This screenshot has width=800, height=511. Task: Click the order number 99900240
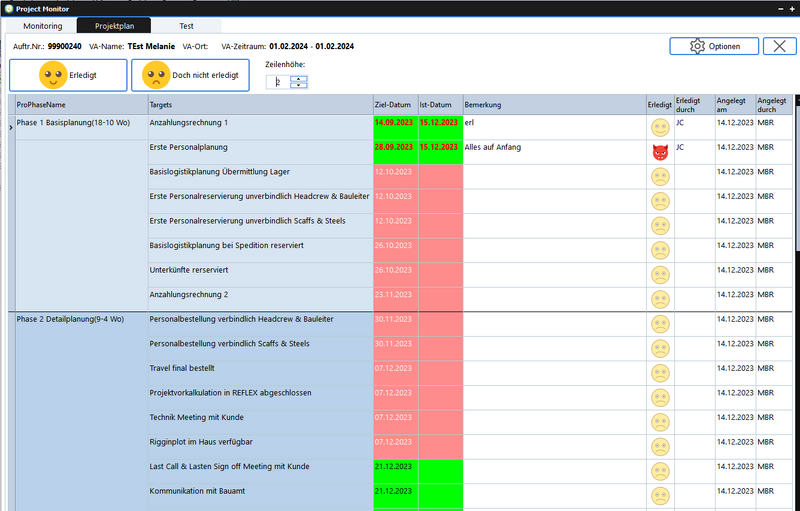pos(65,46)
